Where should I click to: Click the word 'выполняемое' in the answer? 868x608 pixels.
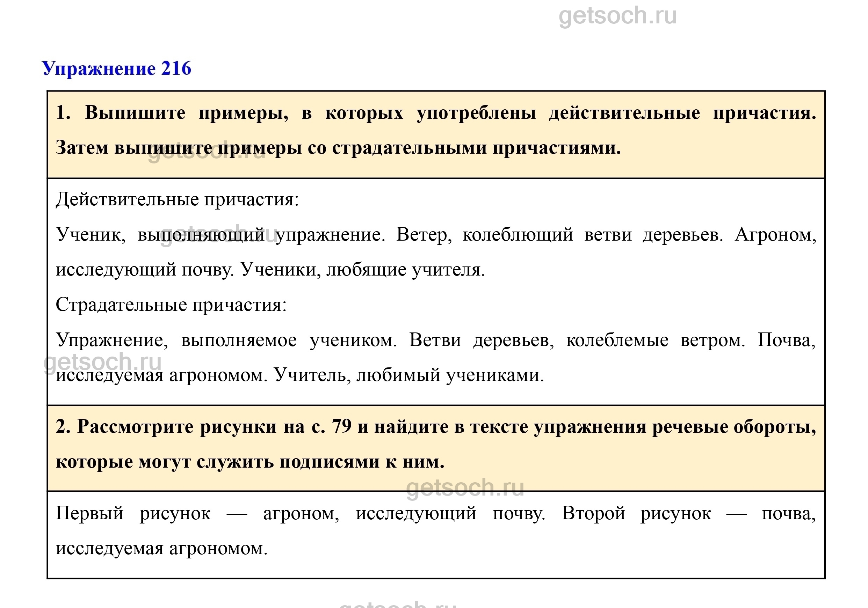click(239, 340)
